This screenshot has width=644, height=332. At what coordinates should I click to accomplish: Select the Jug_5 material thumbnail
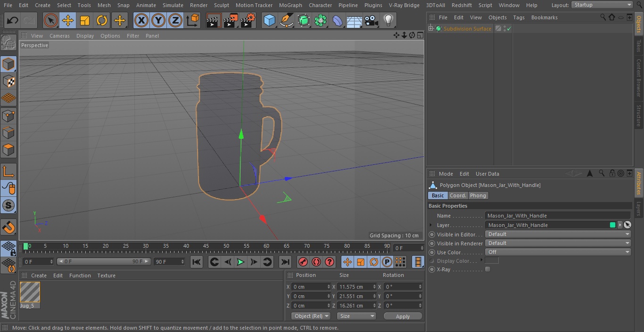pyautogui.click(x=30, y=292)
